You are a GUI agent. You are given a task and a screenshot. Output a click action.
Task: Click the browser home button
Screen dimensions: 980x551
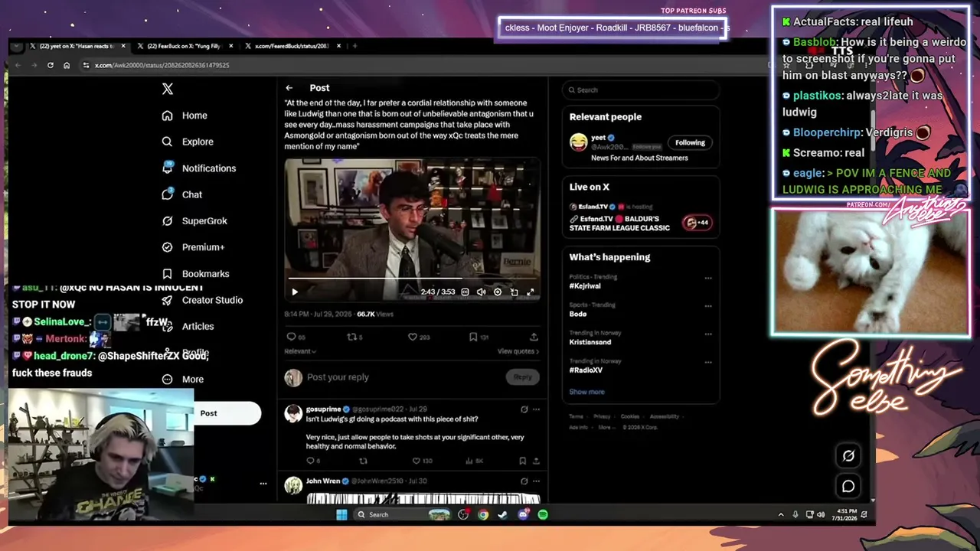[67, 65]
